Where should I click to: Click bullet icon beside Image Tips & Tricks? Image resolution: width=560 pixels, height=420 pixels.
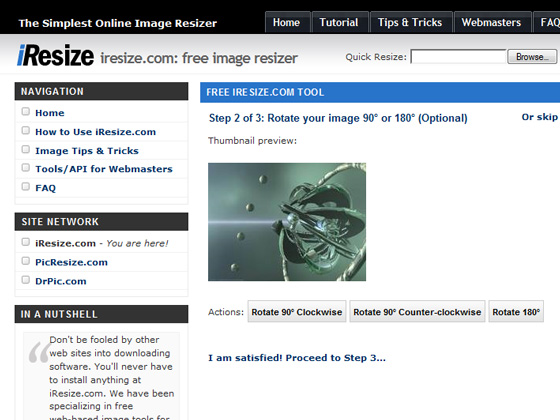[x=25, y=149]
